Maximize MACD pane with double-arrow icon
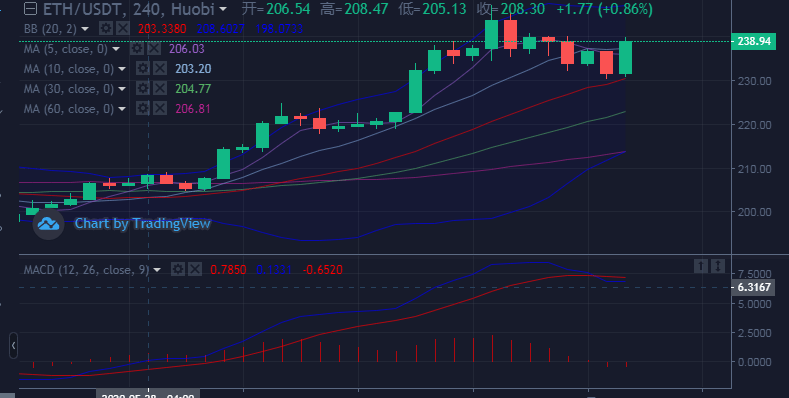The image size is (789, 398). (x=718, y=266)
